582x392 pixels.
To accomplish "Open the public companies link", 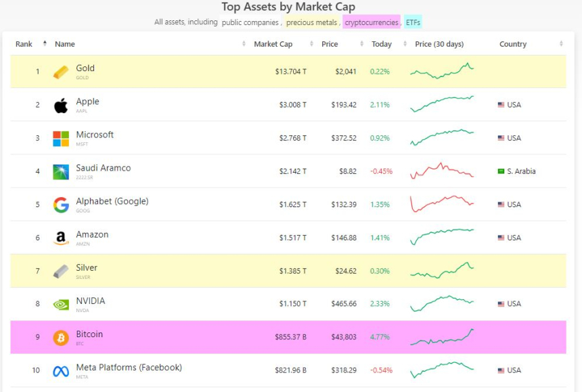I will (250, 22).
